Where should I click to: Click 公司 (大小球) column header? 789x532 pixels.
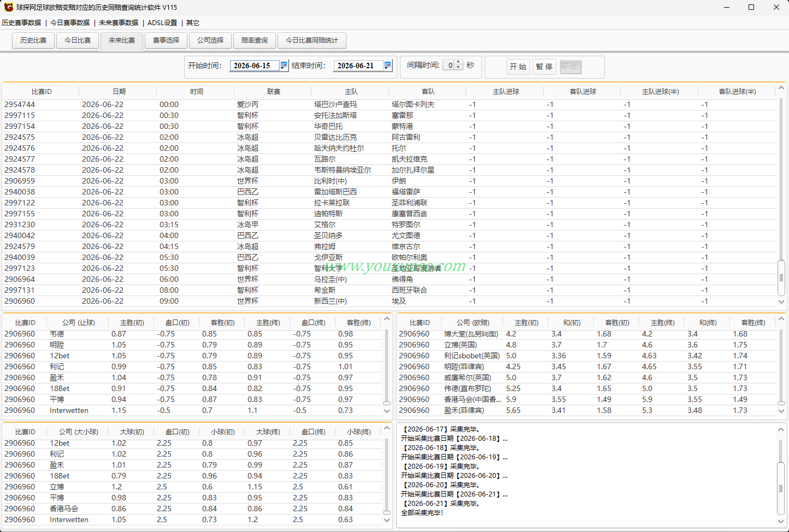79,432
